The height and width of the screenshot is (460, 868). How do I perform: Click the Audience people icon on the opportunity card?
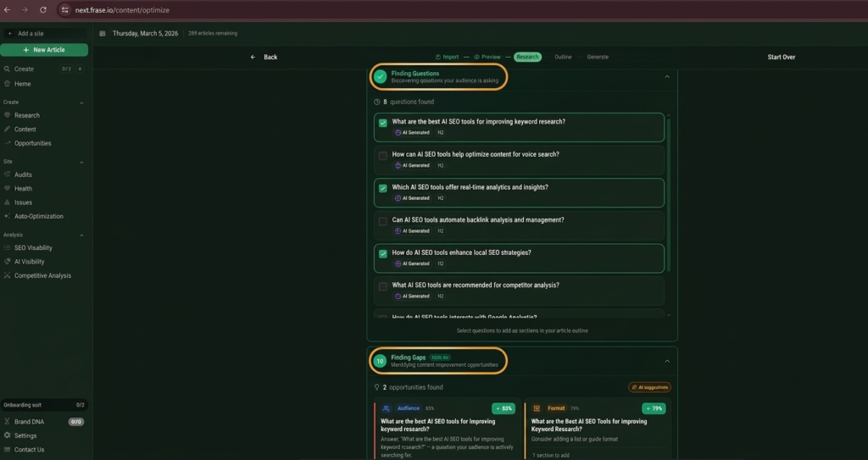(x=387, y=408)
